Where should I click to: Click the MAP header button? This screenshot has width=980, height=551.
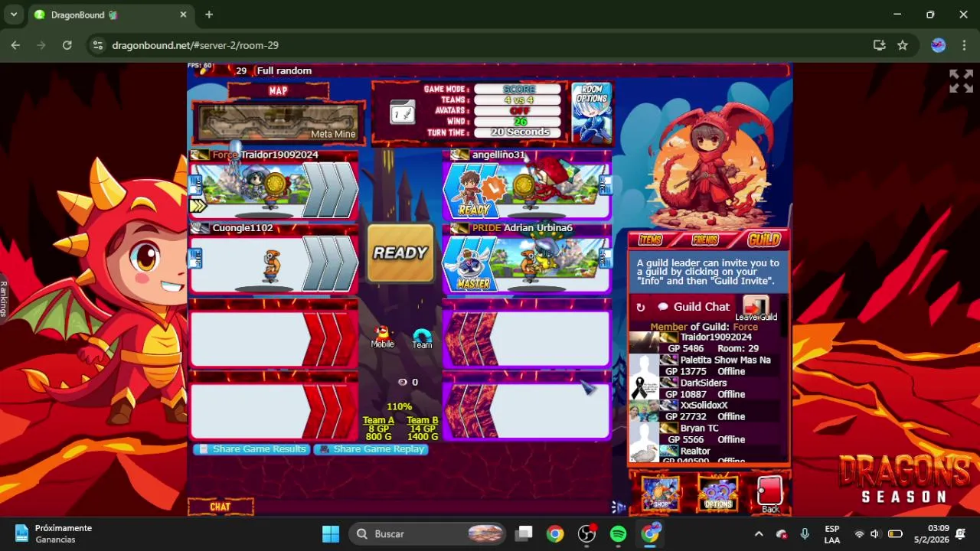[x=278, y=90]
